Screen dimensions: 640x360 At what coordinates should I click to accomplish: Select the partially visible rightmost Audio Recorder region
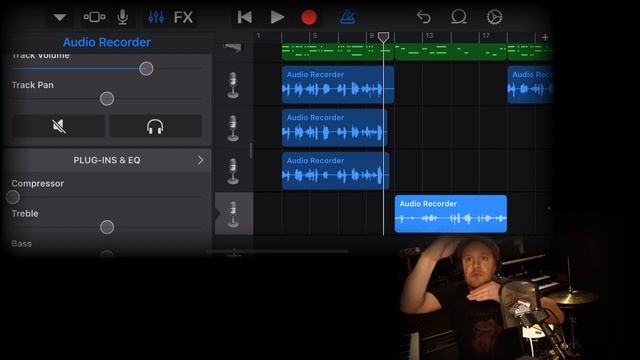tap(530, 84)
